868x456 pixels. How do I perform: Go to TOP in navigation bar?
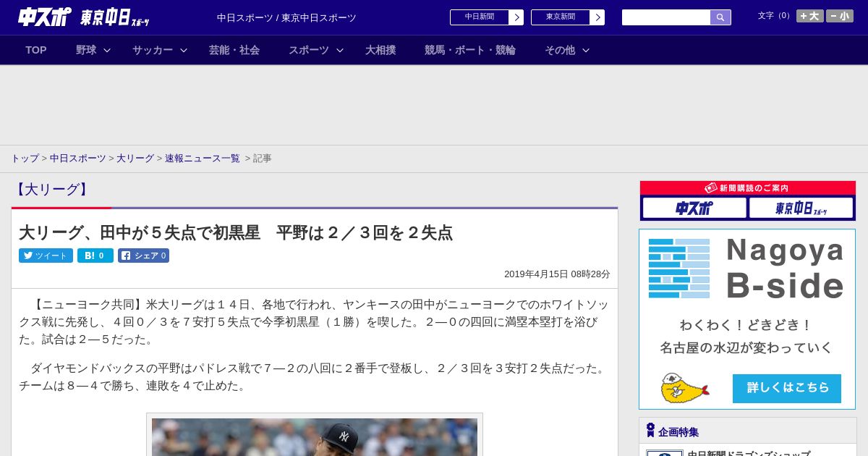[36, 50]
